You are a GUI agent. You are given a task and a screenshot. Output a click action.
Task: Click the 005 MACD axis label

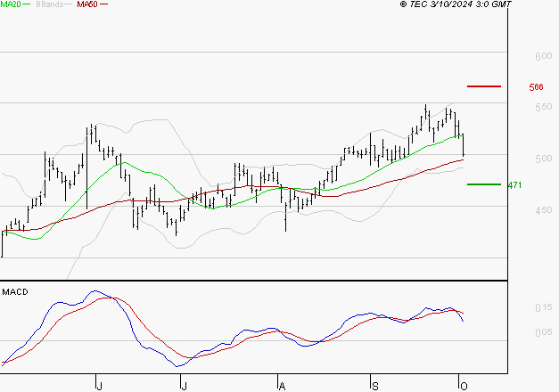click(x=544, y=332)
